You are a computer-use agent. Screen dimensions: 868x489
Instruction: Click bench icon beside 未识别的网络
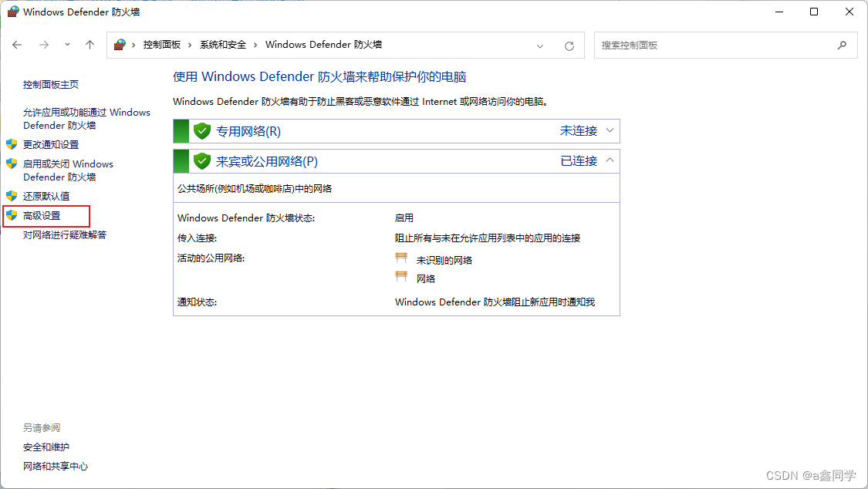coord(401,258)
